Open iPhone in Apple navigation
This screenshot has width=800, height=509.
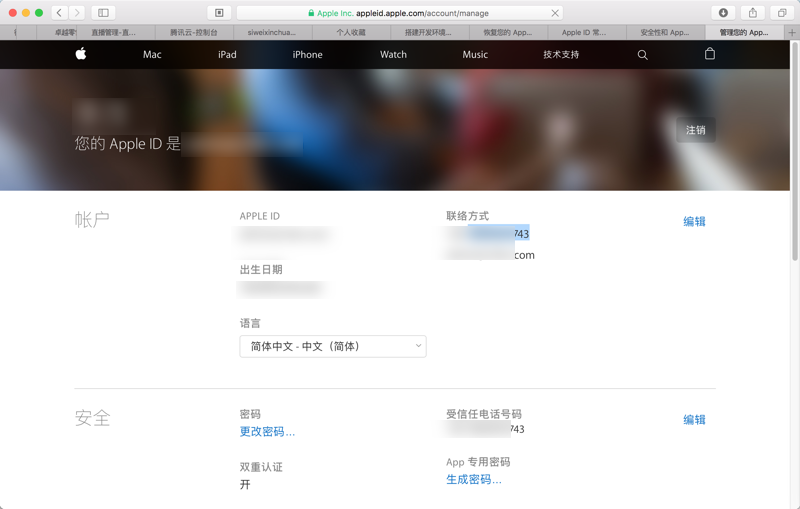tap(307, 55)
